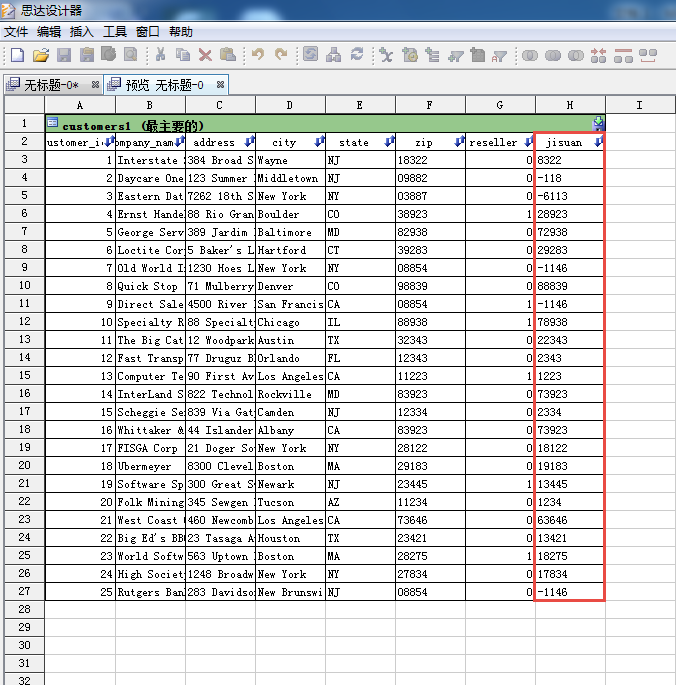Click the second overlapping circles join icon
676x685 pixels.
(553, 56)
